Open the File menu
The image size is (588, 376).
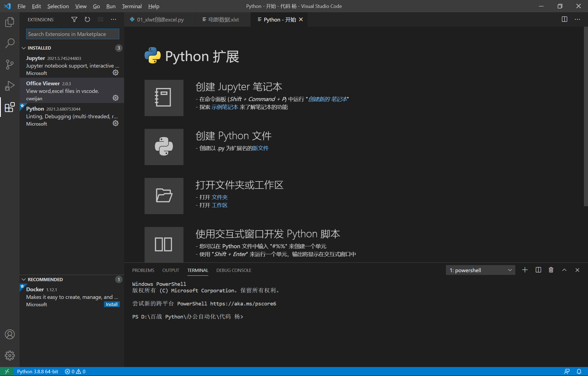tap(21, 6)
